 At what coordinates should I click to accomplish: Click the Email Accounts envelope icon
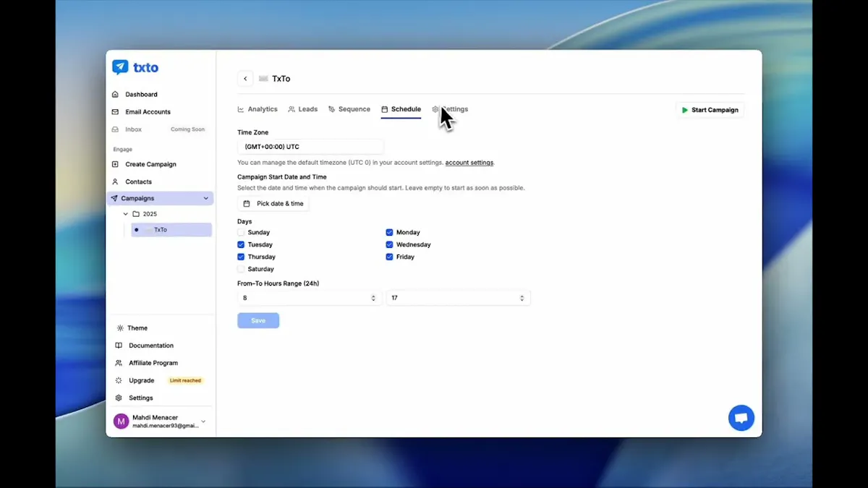pyautogui.click(x=115, y=112)
